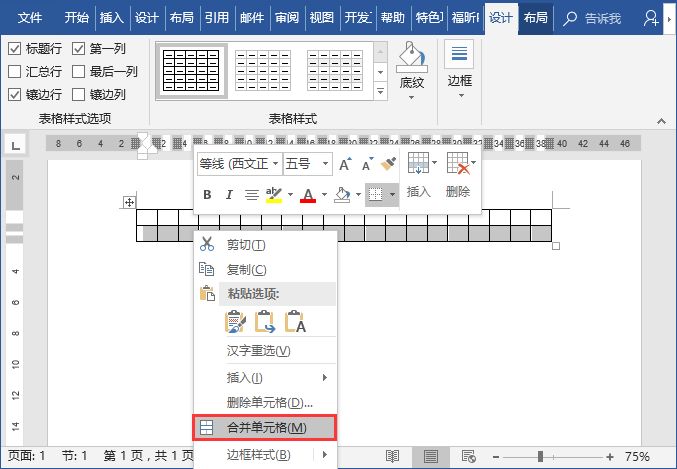The height and width of the screenshot is (469, 677).
Task: Click the grow font size icon
Action: tap(345, 164)
